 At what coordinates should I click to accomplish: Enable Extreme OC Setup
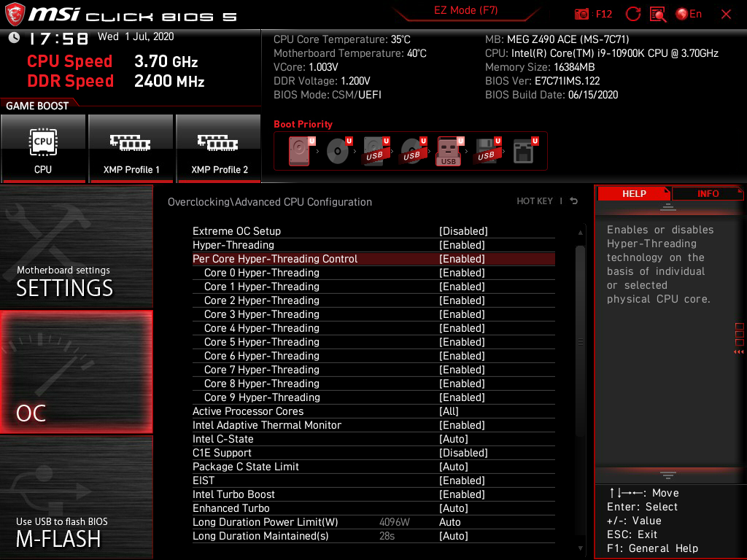(x=373, y=230)
